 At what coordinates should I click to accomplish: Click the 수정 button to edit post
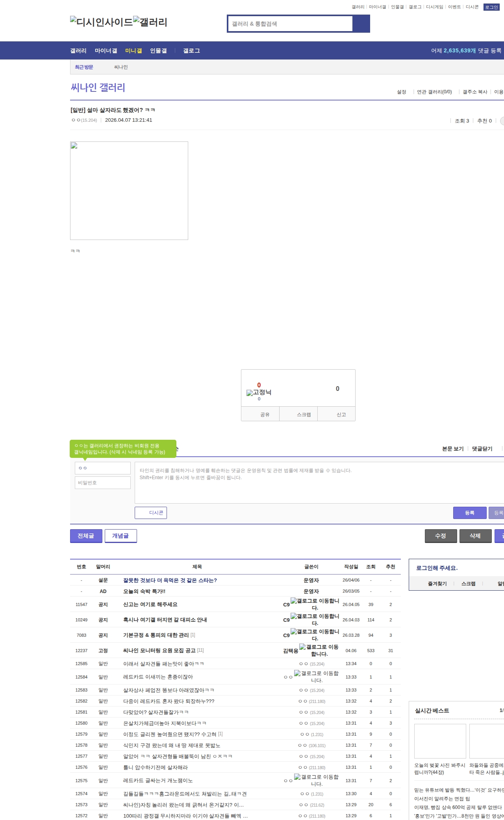click(441, 536)
